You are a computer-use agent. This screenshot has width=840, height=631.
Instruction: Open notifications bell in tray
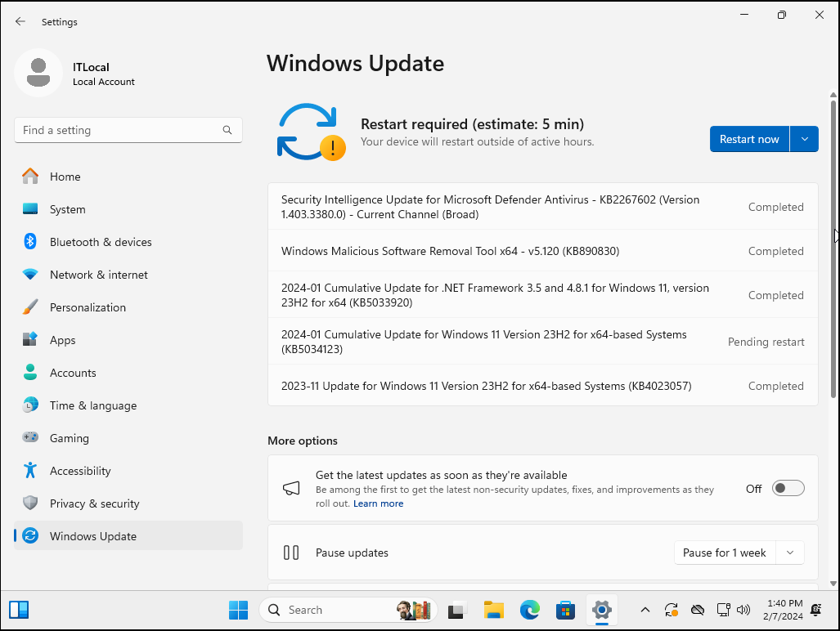pyautogui.click(x=816, y=610)
